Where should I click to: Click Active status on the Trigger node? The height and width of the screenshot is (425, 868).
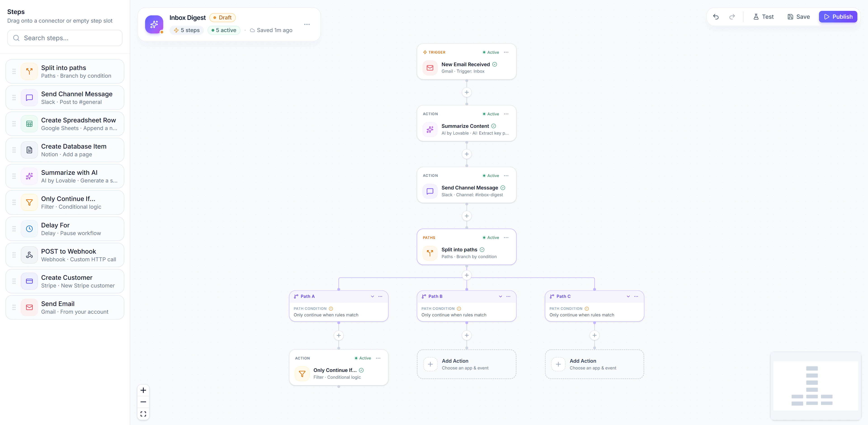pyautogui.click(x=491, y=52)
